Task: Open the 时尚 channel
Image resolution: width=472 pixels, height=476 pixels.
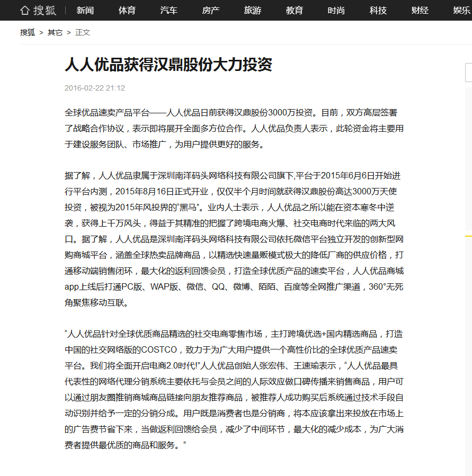Action: pos(336,10)
